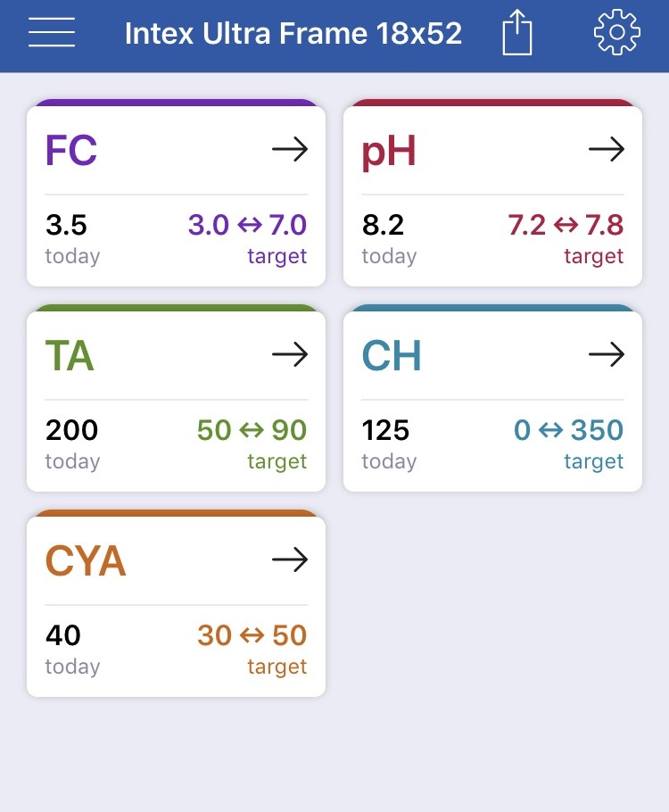Open CH details arrow
Screen dimensions: 669x812
607,354
